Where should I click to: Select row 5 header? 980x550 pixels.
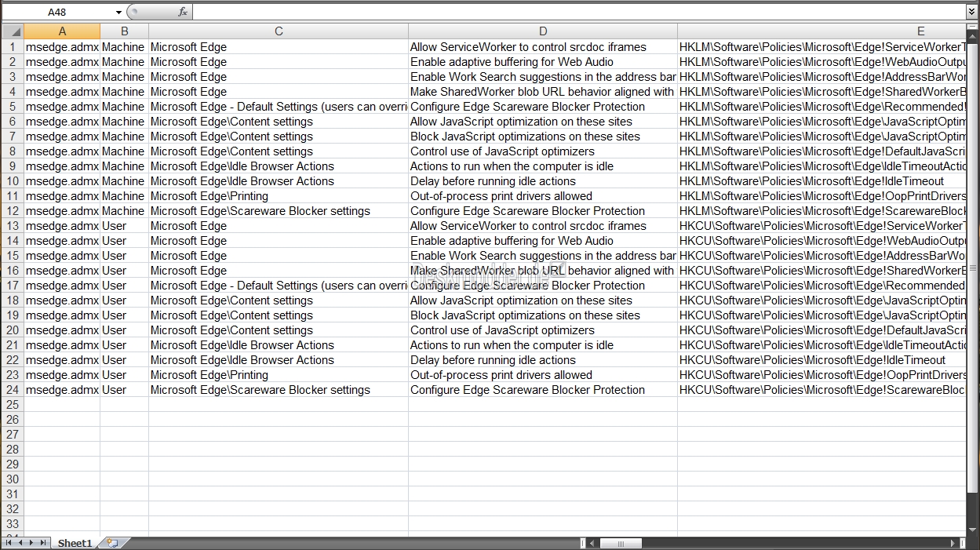coord(12,107)
